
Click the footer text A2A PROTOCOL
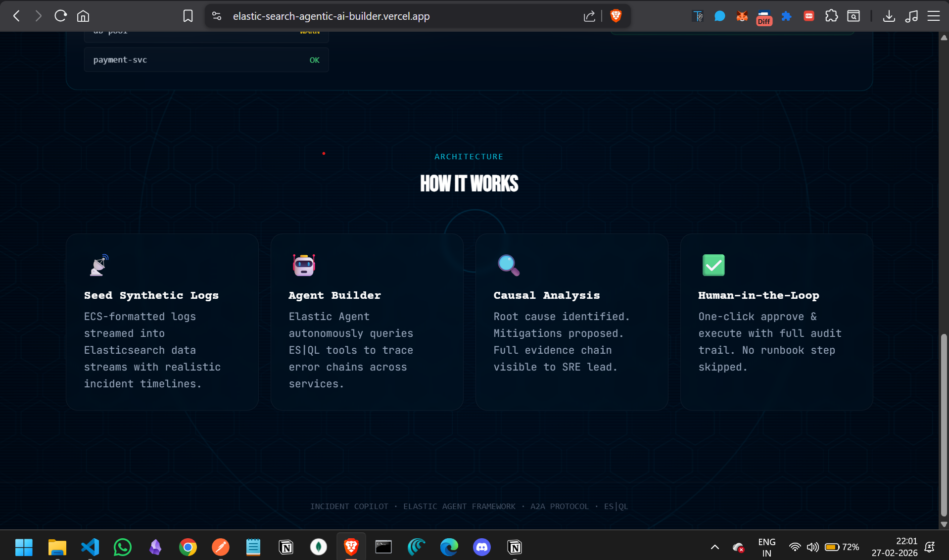tap(560, 507)
